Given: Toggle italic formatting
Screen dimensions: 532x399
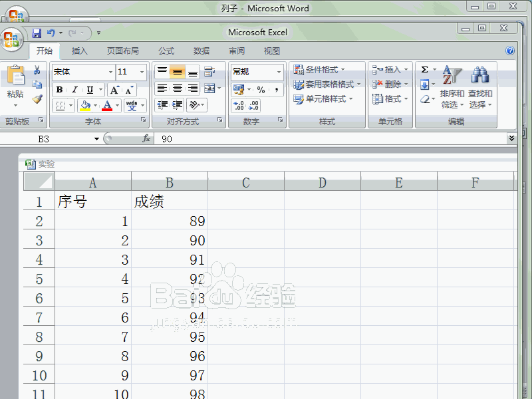Looking at the screenshot, I should (x=74, y=90).
